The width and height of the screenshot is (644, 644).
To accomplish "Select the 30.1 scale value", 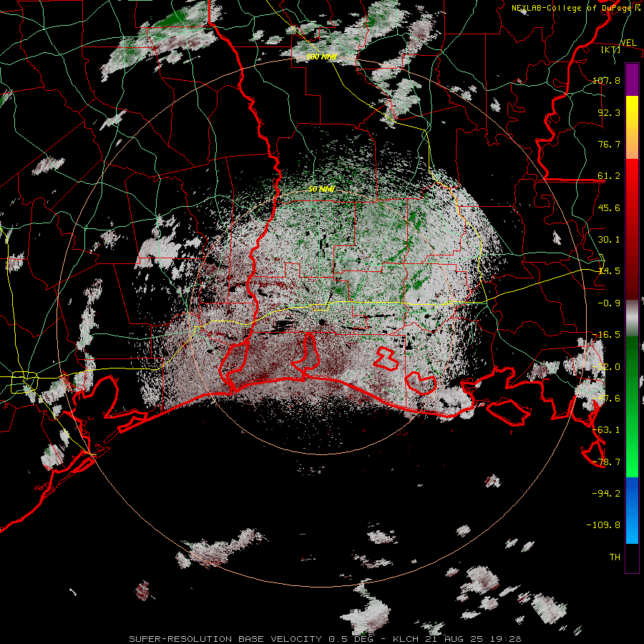I will point(609,240).
